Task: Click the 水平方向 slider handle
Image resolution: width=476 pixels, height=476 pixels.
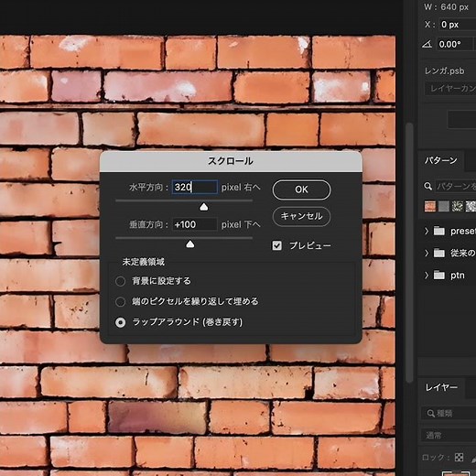Action: click(x=203, y=207)
